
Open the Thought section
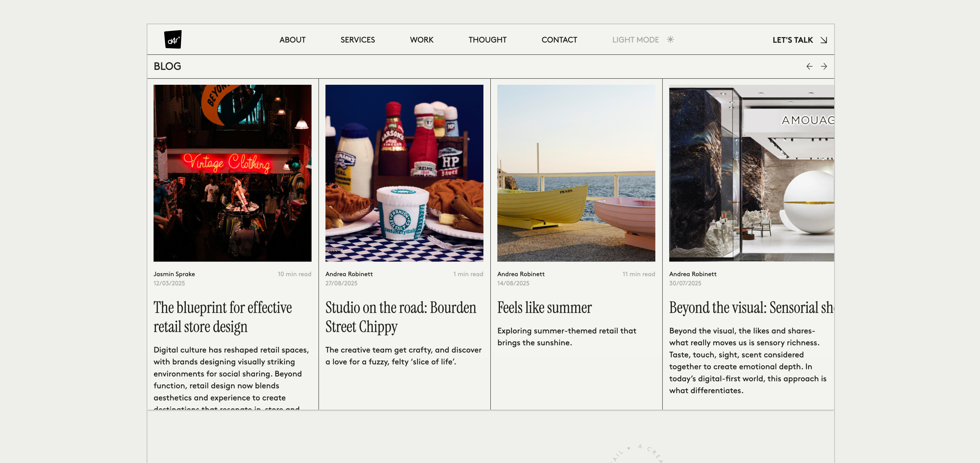pyautogui.click(x=487, y=40)
